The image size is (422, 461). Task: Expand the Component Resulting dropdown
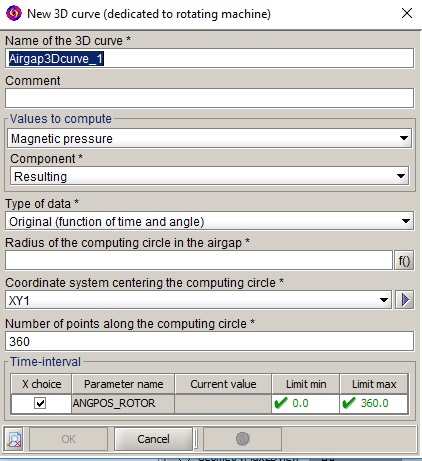coord(209,176)
